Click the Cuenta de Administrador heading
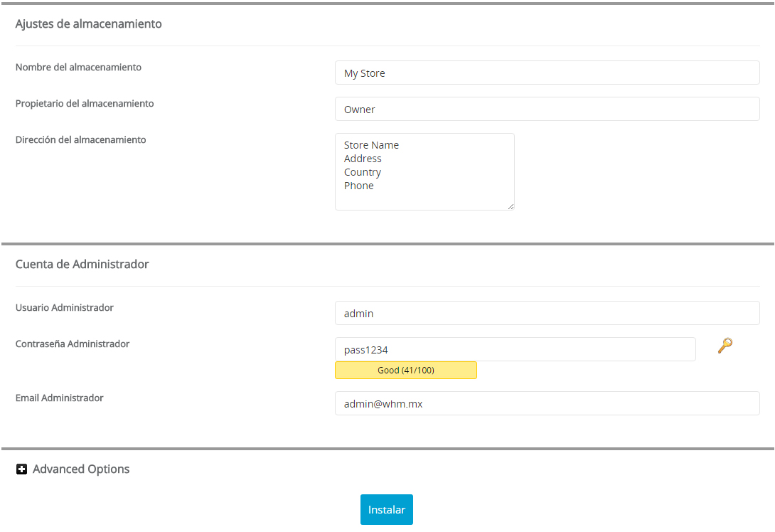This screenshot has width=775, height=532. [82, 265]
